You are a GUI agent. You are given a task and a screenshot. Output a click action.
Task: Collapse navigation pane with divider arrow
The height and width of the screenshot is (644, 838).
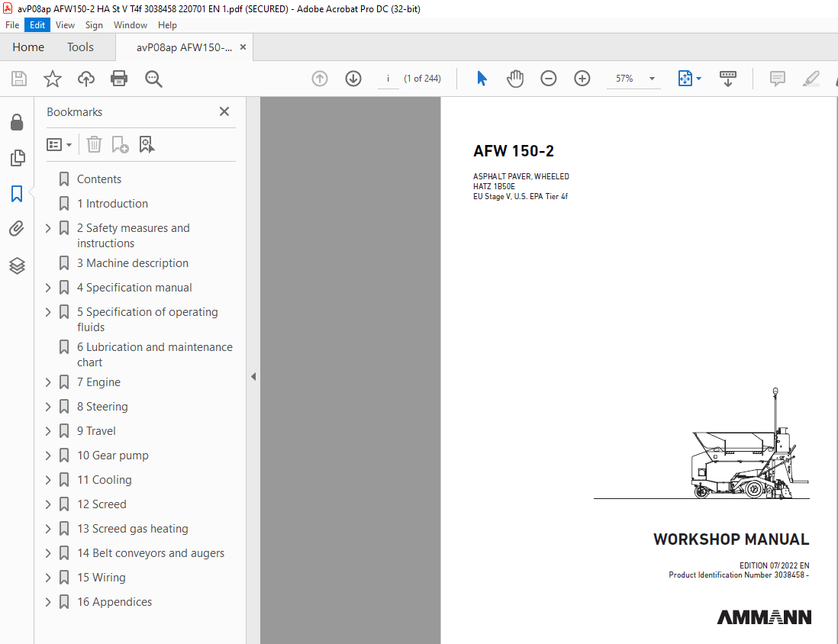point(253,377)
